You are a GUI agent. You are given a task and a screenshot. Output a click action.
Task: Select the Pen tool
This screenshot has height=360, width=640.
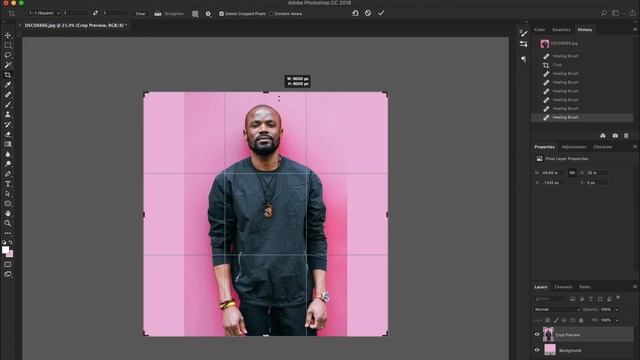coord(8,174)
